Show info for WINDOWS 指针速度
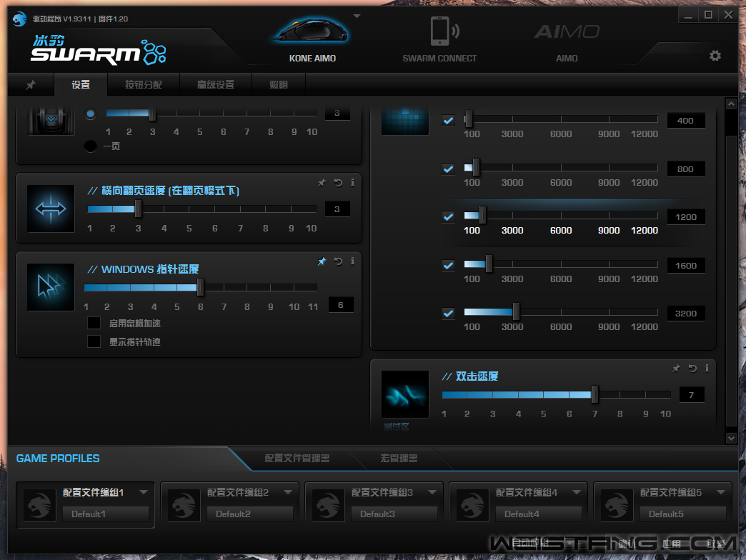Image resolution: width=746 pixels, height=560 pixels. (x=352, y=261)
